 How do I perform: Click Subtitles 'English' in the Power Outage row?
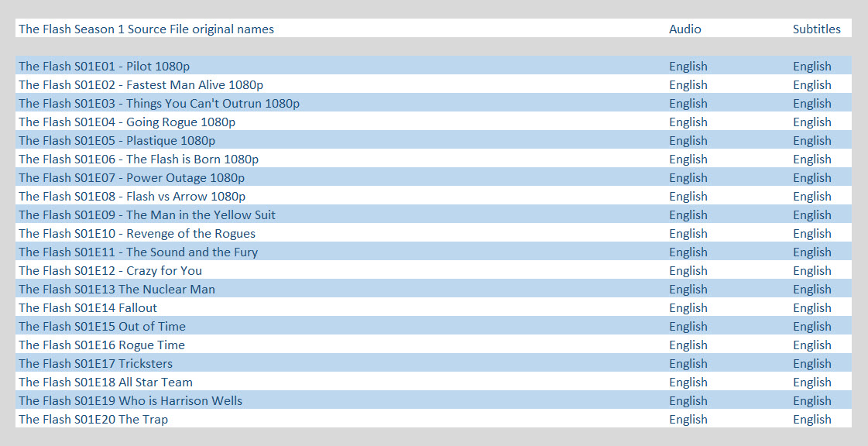tap(812, 178)
